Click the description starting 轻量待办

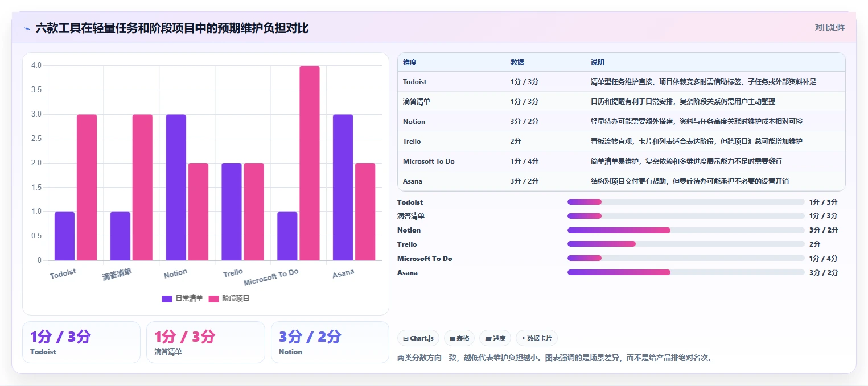point(697,122)
